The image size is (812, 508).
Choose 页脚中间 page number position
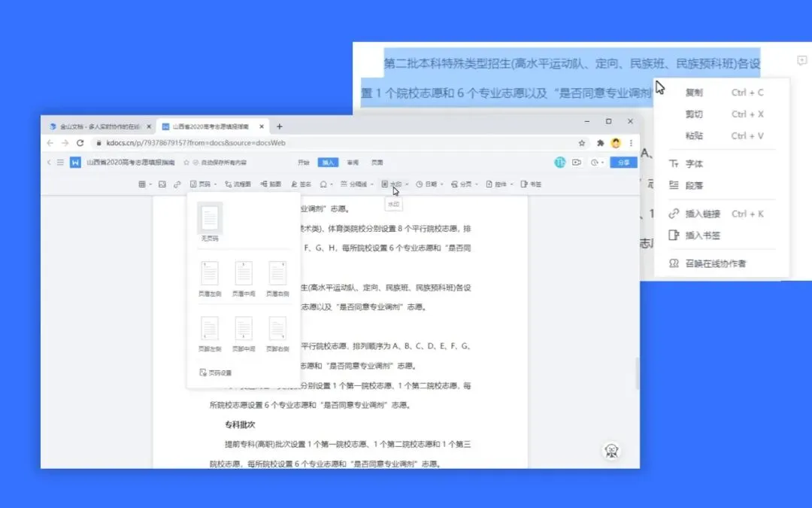click(x=244, y=334)
